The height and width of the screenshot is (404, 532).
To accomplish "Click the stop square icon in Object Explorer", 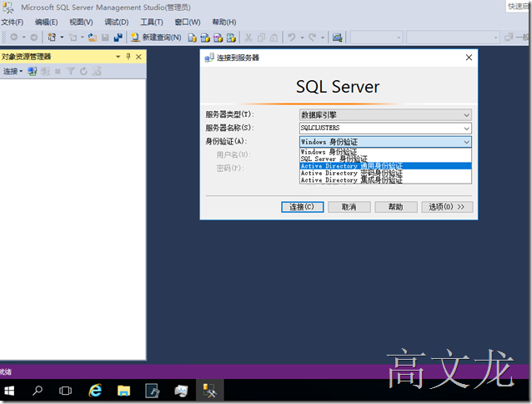I will (x=58, y=71).
